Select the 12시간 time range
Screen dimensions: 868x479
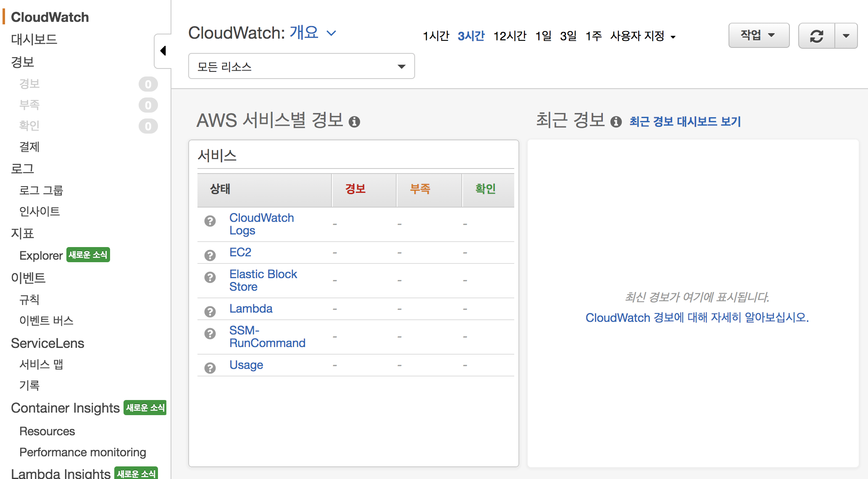[x=510, y=36]
